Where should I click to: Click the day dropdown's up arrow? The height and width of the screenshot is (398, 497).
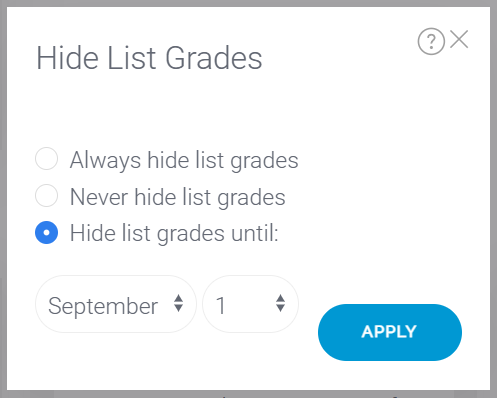click(x=280, y=298)
